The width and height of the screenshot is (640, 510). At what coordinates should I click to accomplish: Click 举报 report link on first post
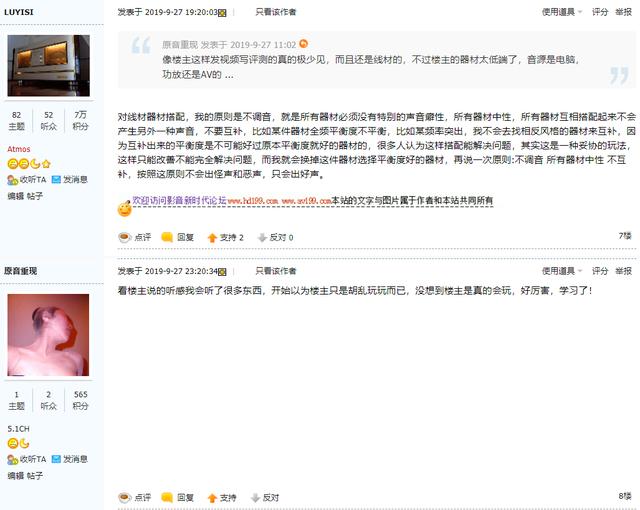(x=623, y=12)
